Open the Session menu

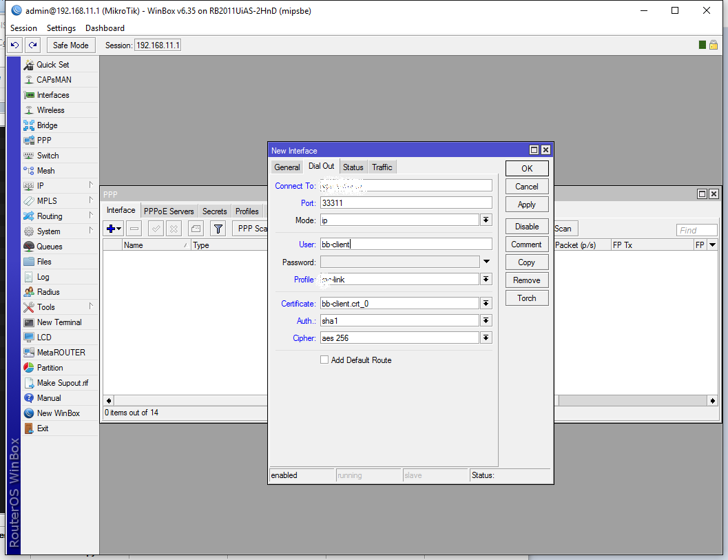coord(23,28)
